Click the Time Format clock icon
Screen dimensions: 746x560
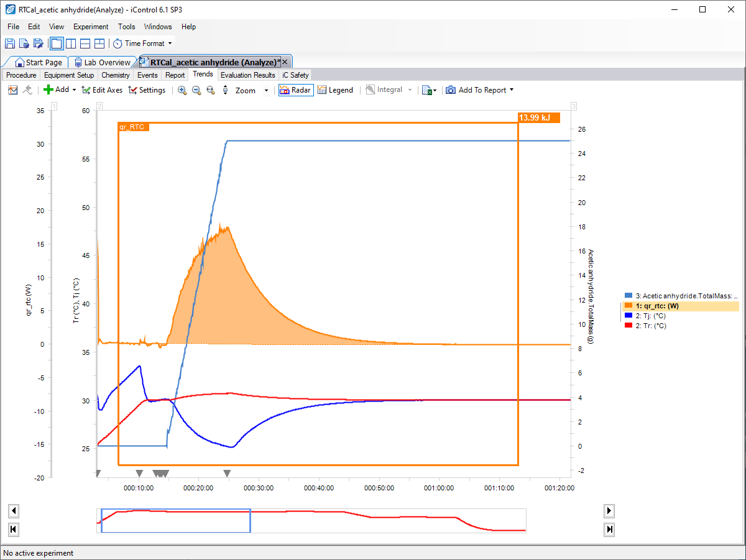click(x=117, y=44)
